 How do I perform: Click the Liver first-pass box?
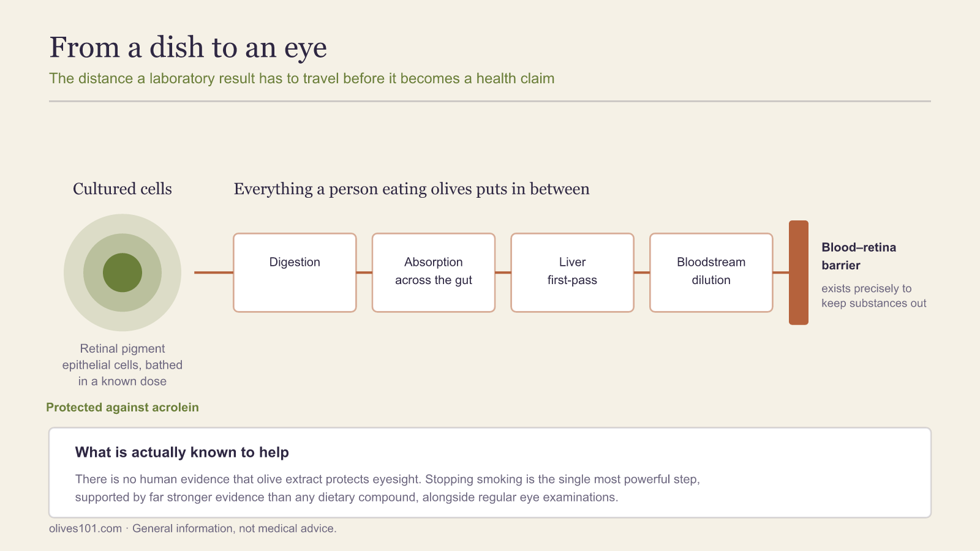572,272
